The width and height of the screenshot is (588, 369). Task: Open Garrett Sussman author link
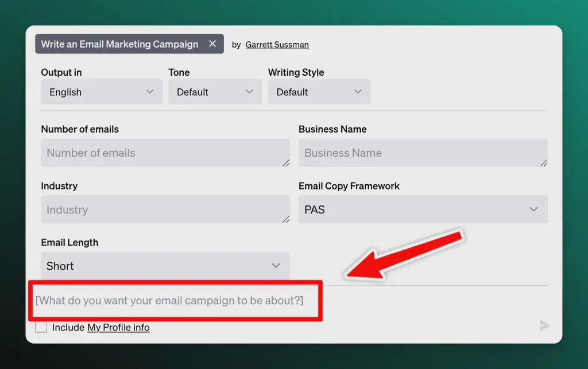point(277,45)
